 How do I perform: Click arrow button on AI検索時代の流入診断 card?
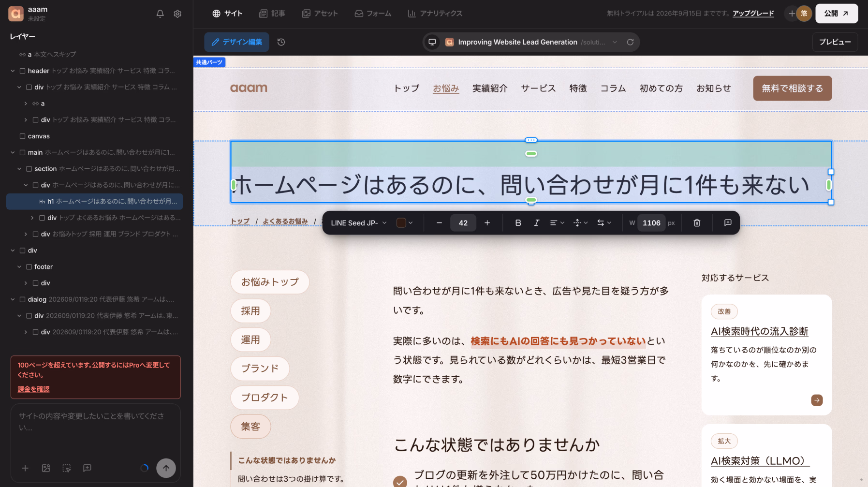pos(817,400)
